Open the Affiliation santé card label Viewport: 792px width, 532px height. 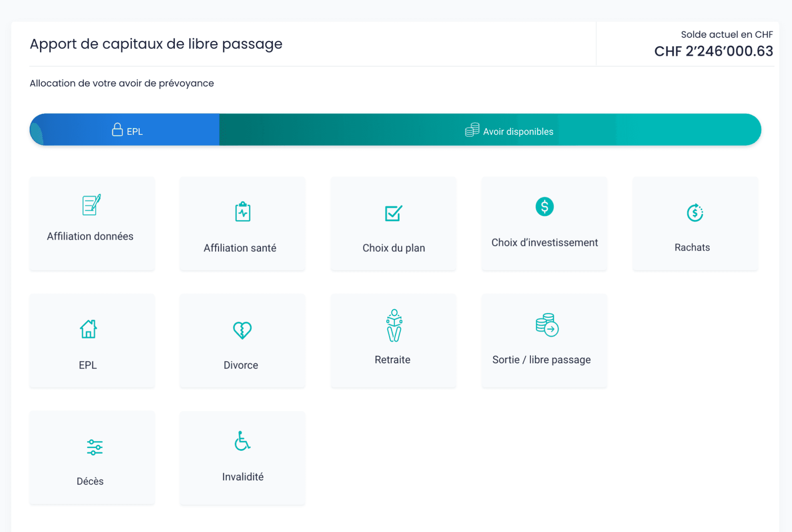(240, 248)
